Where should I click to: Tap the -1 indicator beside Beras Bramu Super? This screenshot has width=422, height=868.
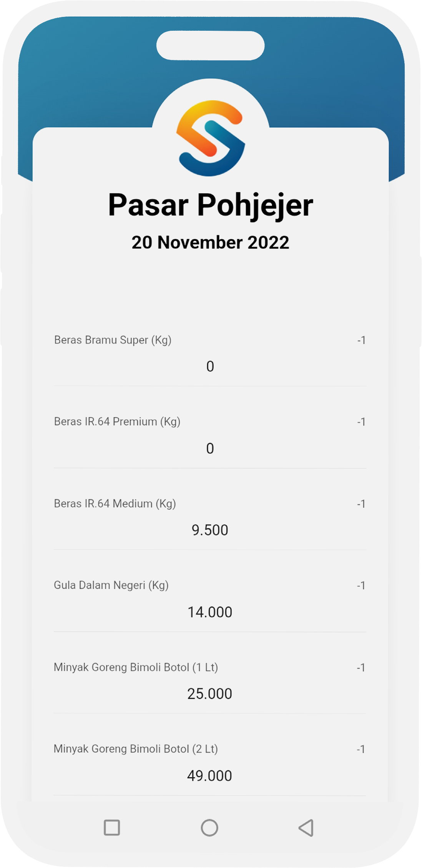pyautogui.click(x=361, y=340)
